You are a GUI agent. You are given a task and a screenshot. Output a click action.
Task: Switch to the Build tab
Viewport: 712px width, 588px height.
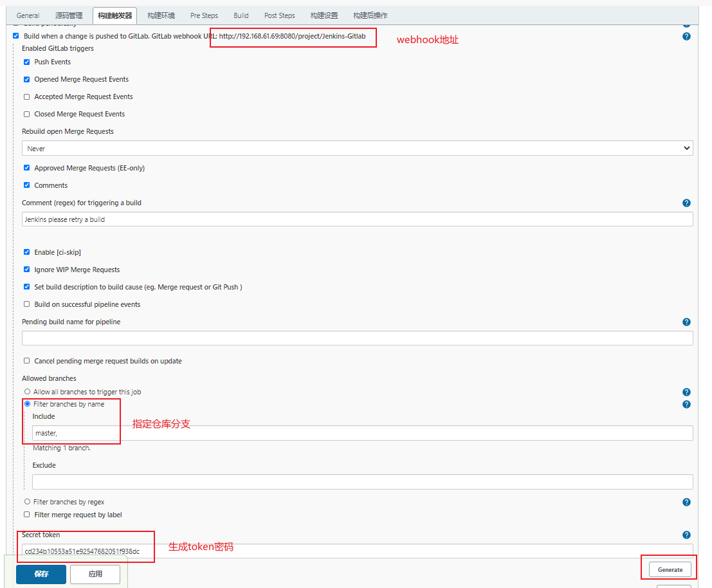241,15
